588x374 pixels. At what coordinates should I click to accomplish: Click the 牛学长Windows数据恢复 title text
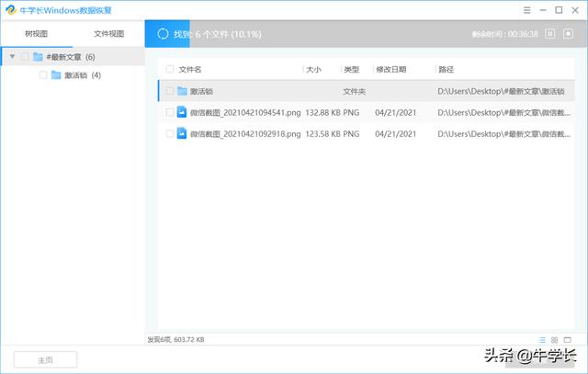(x=65, y=10)
